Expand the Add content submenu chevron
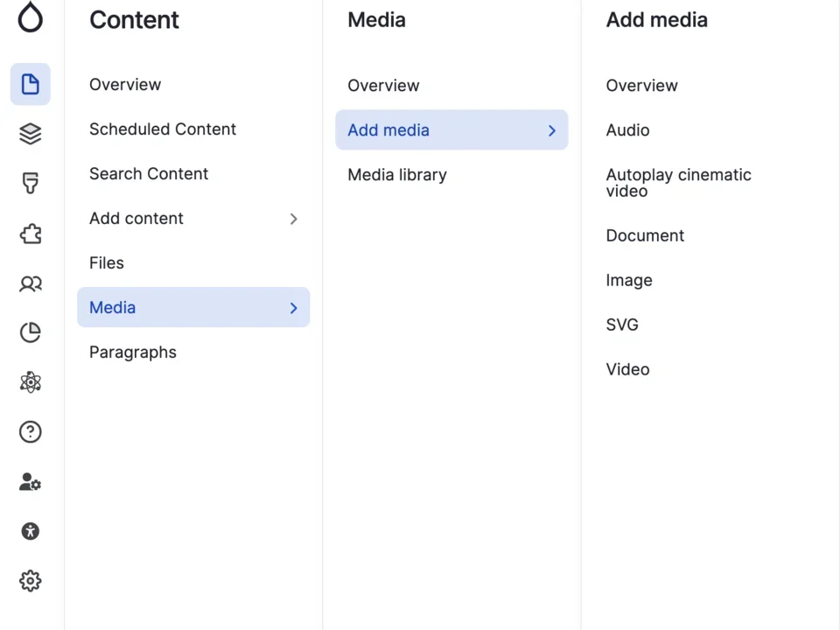The height and width of the screenshot is (630, 840). (293, 219)
